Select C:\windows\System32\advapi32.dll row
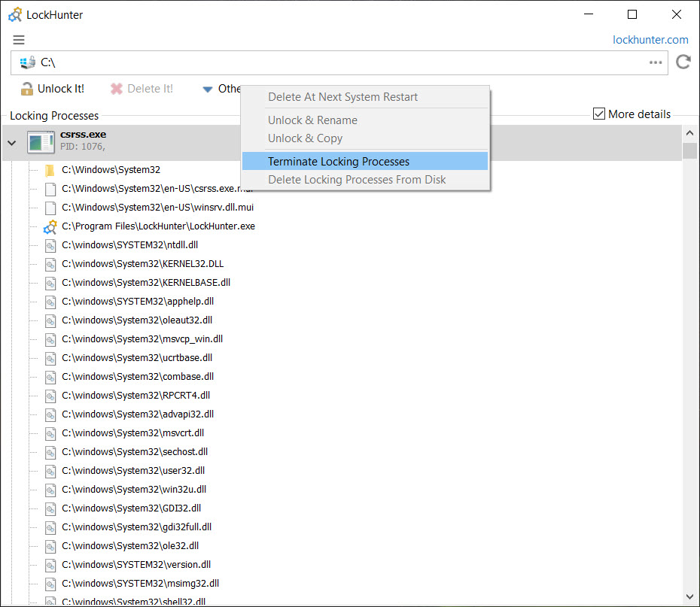 point(138,414)
